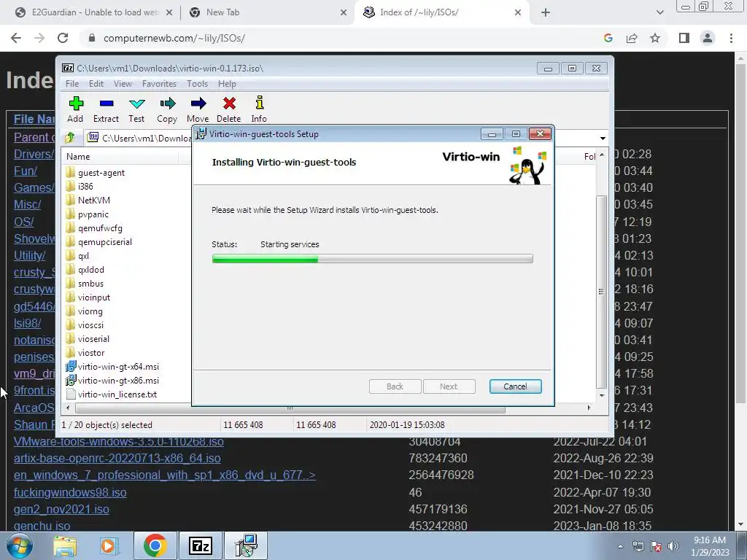The image size is (747, 560).
Task: Click 7-Zip taskbar icon
Action: [x=200, y=545]
